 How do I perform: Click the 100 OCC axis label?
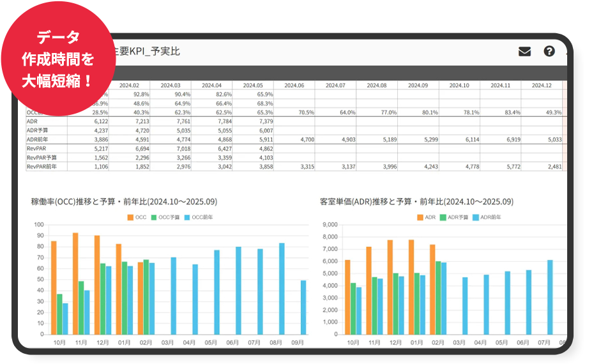click(x=39, y=225)
